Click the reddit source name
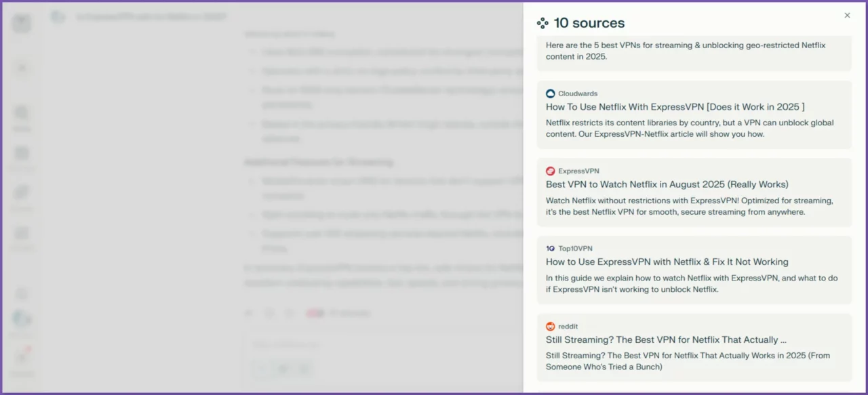 (x=568, y=327)
